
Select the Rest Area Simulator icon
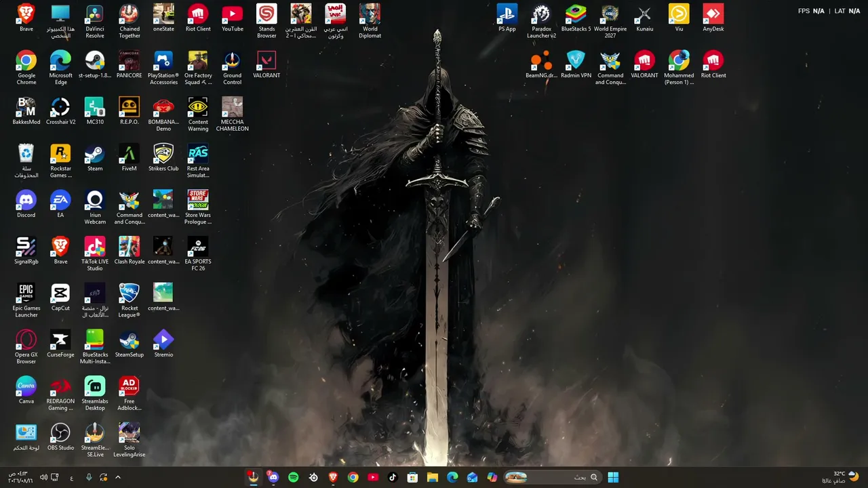198,161
